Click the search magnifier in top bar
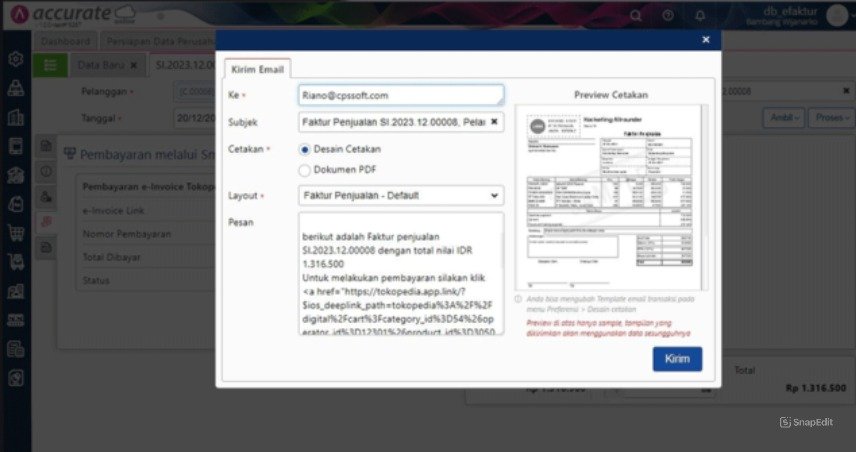The image size is (856, 452). point(635,15)
